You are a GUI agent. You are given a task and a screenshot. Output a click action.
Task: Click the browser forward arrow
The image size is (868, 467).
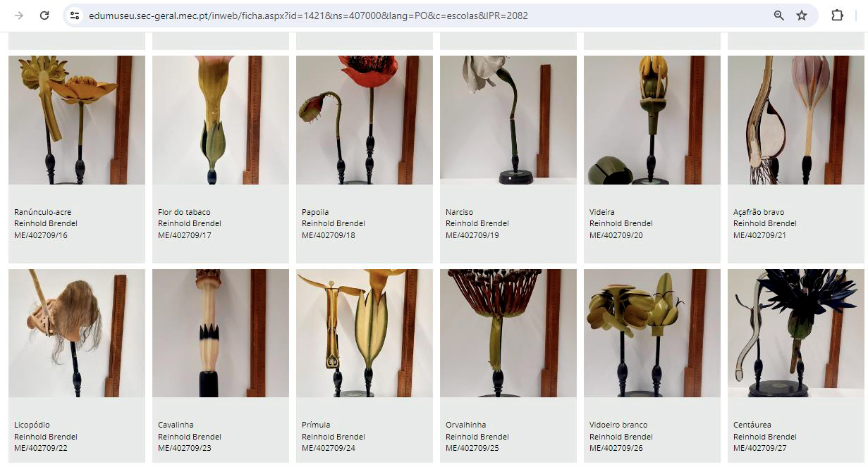pyautogui.click(x=19, y=15)
